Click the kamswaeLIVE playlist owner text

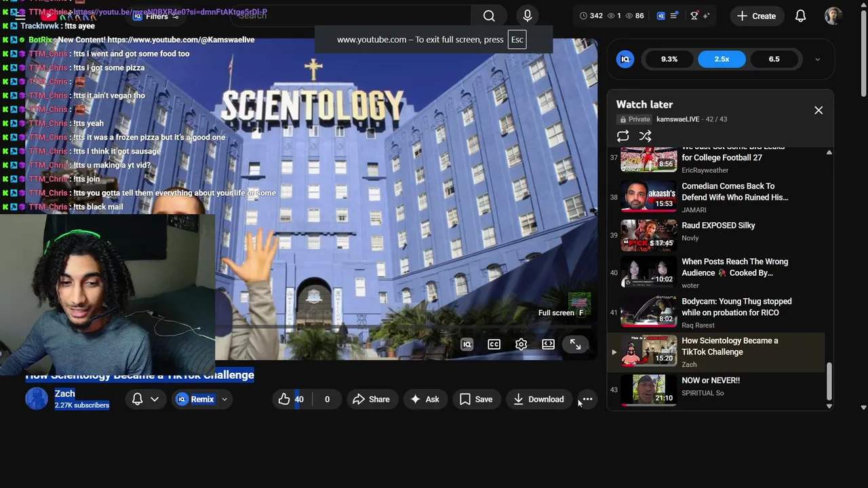point(677,119)
